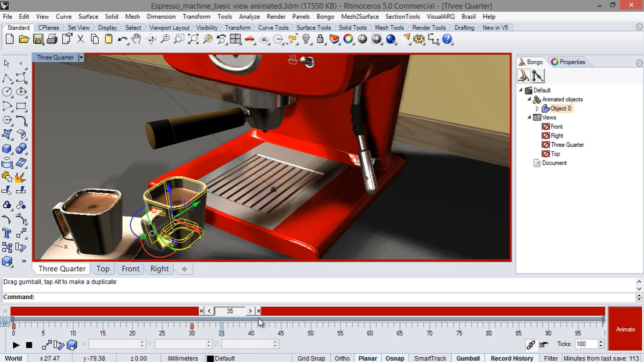Collapse the Views tree node
This screenshot has height=362, width=644.
coord(529,118)
